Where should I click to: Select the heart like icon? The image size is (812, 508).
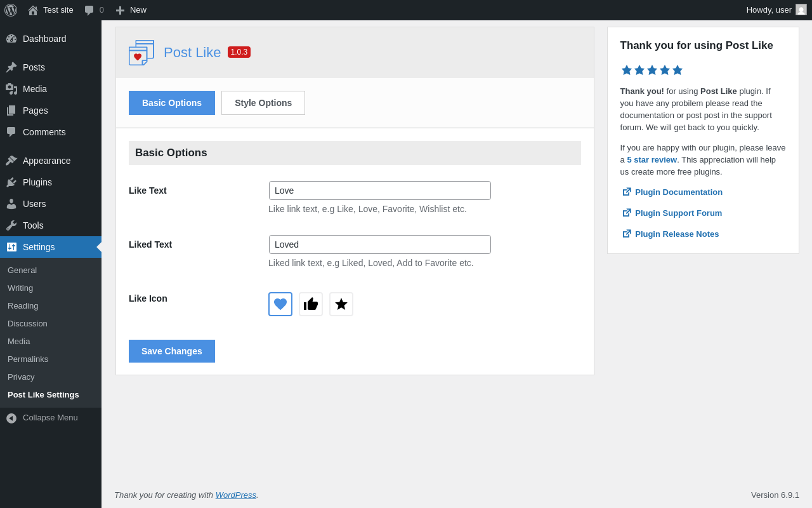coord(280,304)
